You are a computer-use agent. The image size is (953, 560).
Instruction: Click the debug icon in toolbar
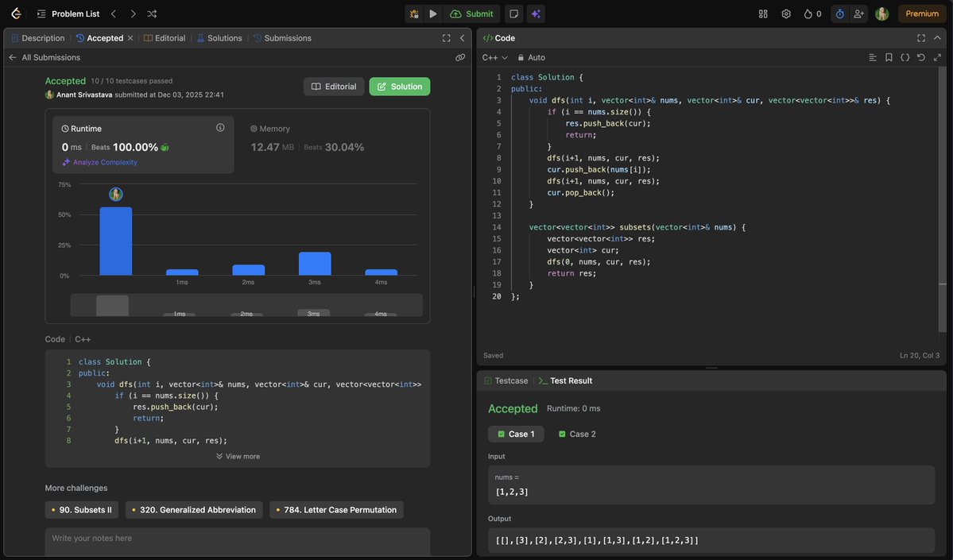[x=414, y=14]
